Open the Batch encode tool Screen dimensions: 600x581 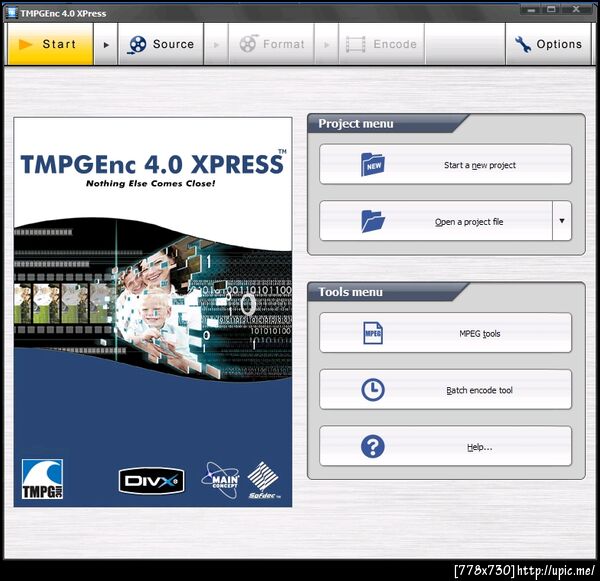(x=445, y=390)
